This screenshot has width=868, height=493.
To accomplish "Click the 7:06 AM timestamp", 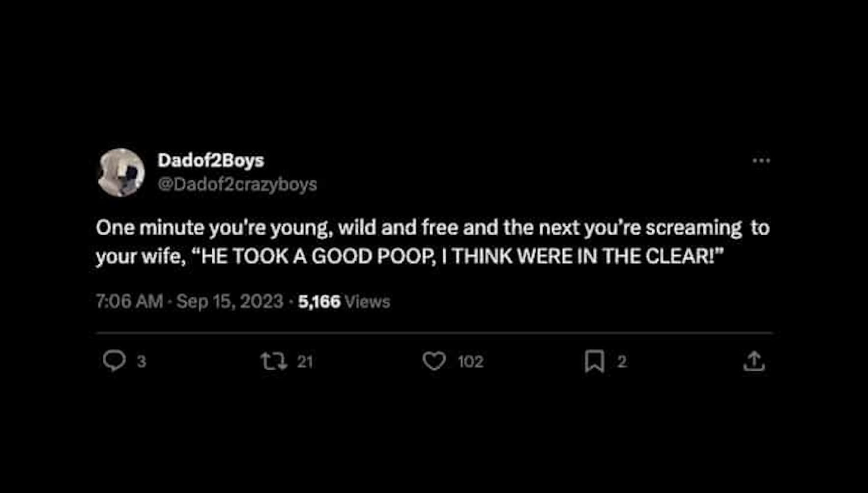I will pos(129,301).
